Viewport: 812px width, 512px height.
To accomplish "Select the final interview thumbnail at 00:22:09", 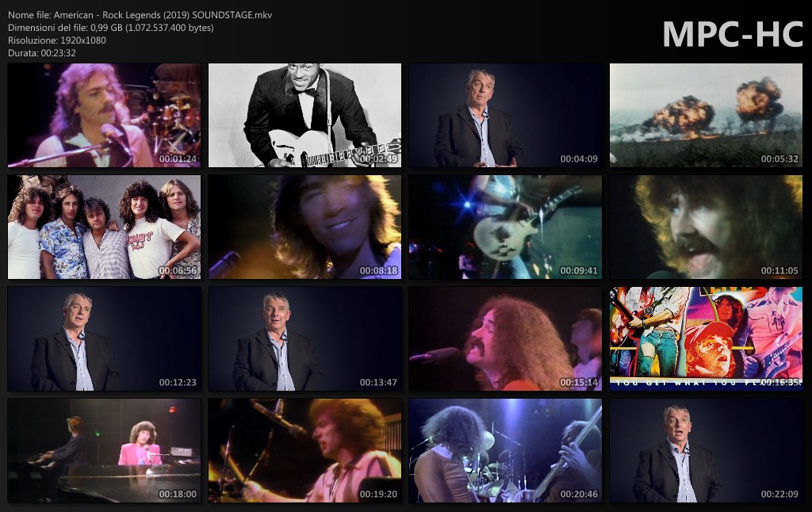I will point(706,451).
